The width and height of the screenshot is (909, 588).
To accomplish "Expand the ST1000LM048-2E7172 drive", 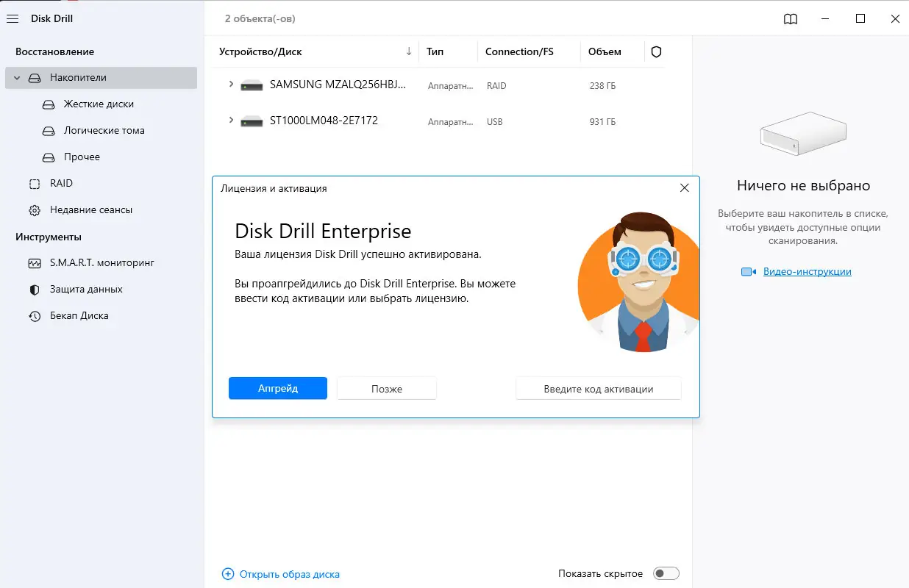I will pyautogui.click(x=230, y=121).
